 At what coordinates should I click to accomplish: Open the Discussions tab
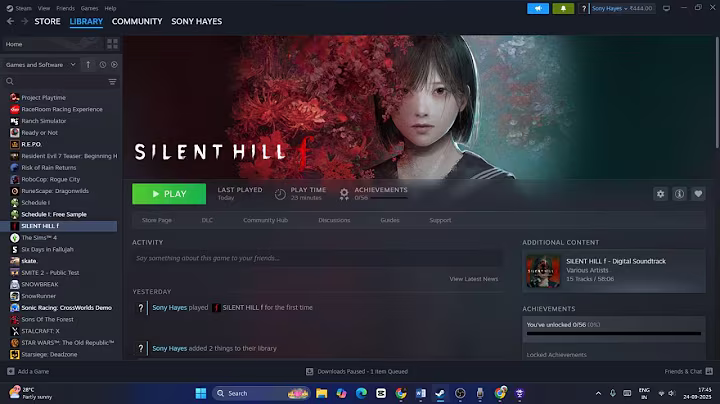pyautogui.click(x=334, y=220)
